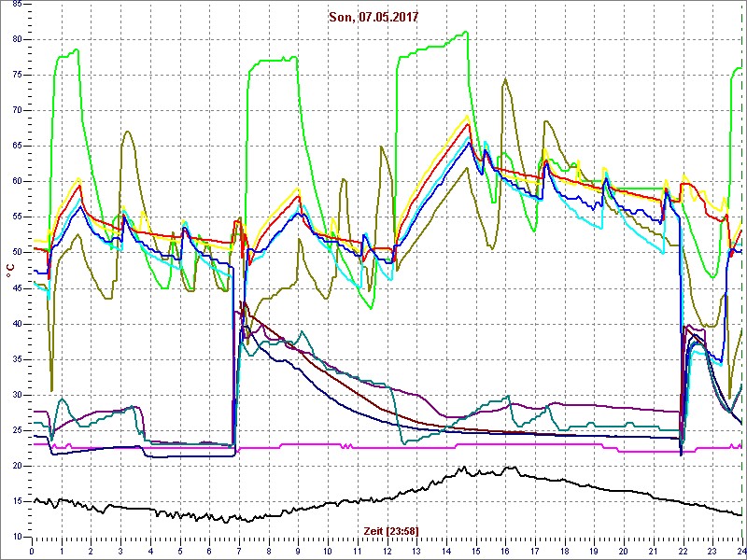Select the '50' temperature axis value
Image resolution: width=747 pixels, height=560 pixels.
coord(16,252)
